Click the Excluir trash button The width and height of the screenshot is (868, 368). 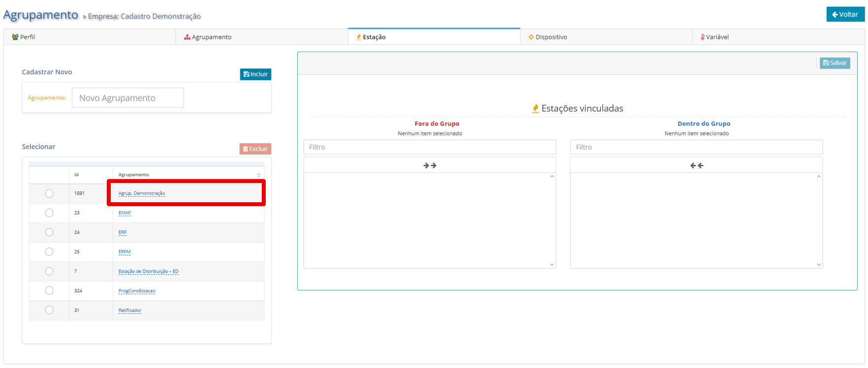[255, 149]
